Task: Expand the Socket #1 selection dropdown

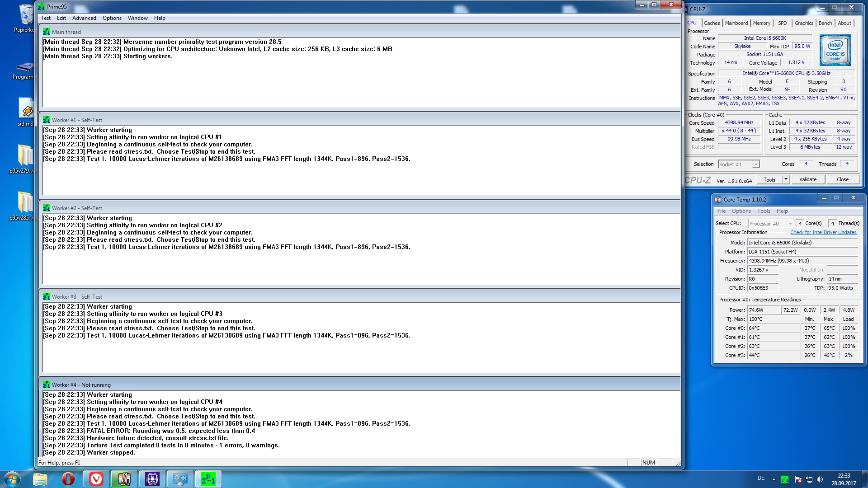Action: pos(755,164)
